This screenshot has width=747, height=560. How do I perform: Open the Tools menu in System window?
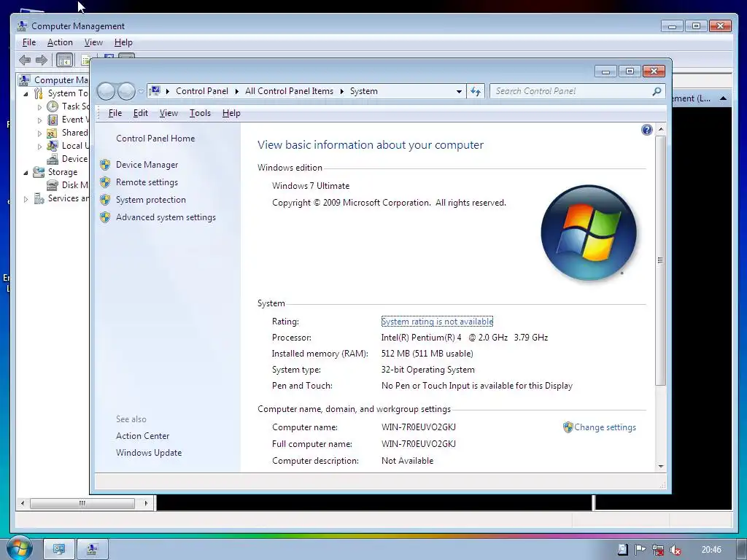click(x=200, y=113)
